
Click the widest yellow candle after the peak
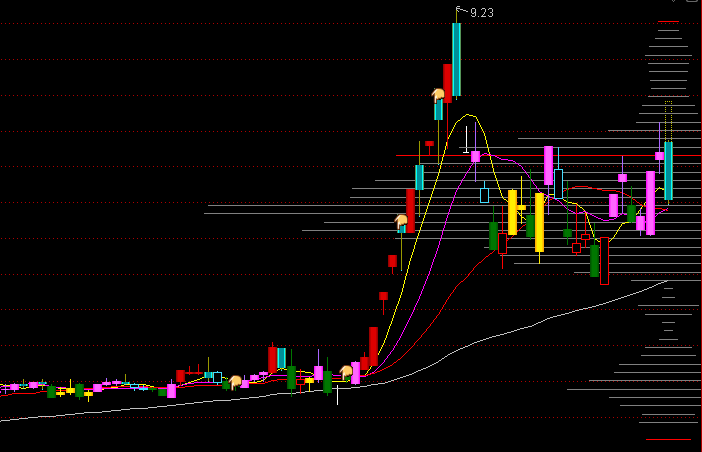539,222
